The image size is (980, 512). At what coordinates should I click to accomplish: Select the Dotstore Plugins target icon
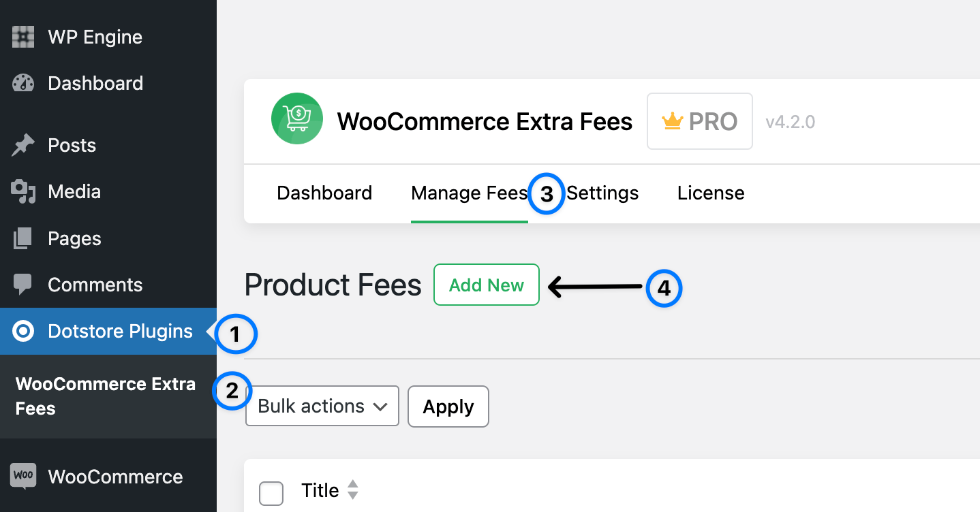click(22, 331)
